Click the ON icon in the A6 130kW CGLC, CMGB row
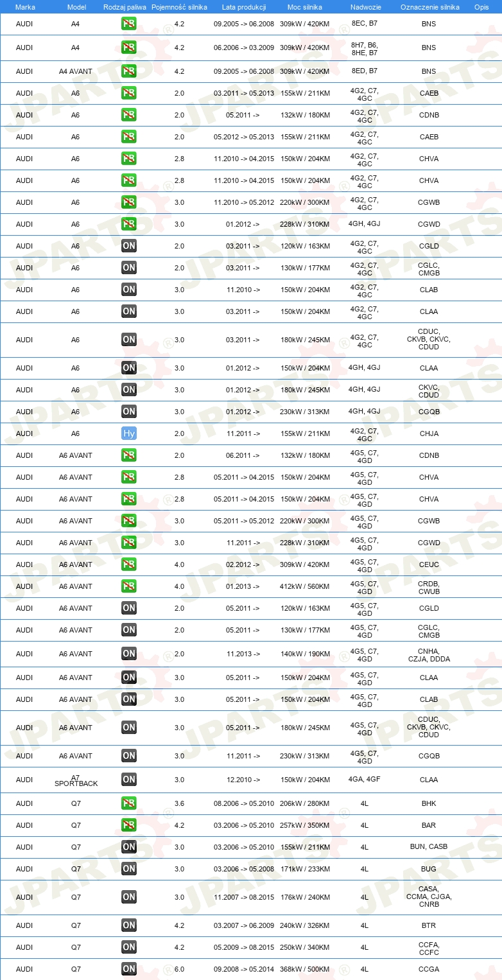This screenshot has height=980, width=502. coord(129,268)
